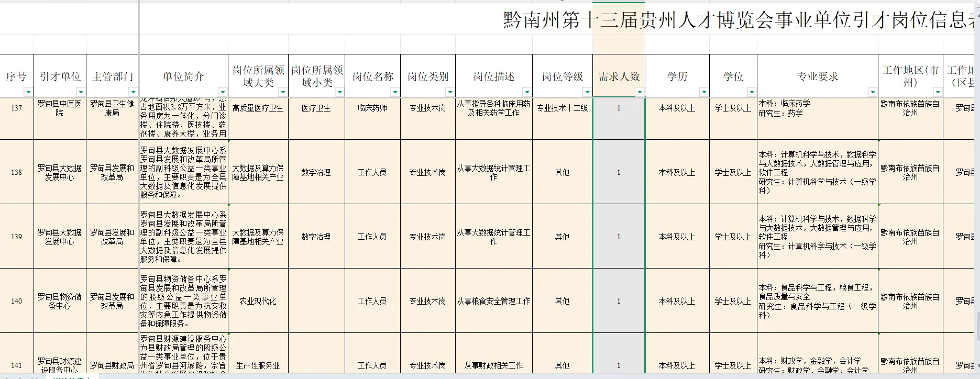Select 罗甸县物资储备中心系 introduction cell in row 140

tap(183, 300)
